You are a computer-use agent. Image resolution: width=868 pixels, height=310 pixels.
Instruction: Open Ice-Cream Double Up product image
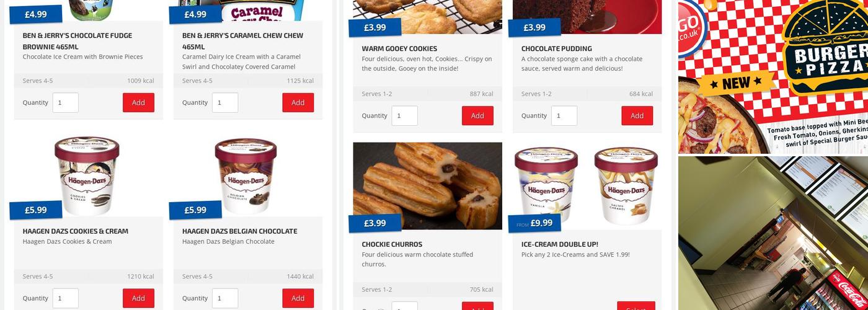click(x=587, y=186)
